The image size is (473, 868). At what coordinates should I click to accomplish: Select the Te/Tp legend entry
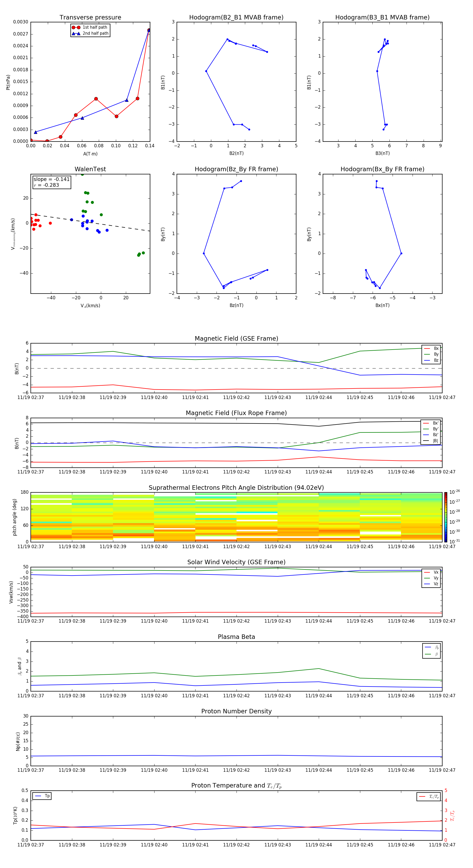tap(429, 796)
